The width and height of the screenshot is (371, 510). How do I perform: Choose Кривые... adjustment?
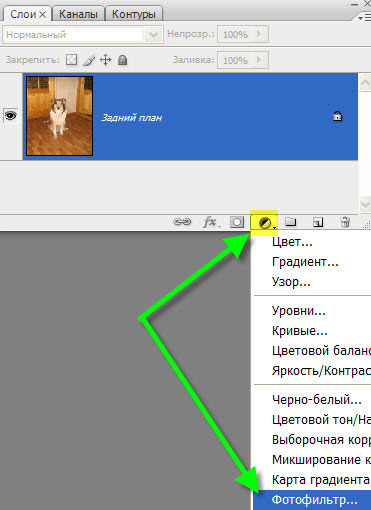[300, 331]
